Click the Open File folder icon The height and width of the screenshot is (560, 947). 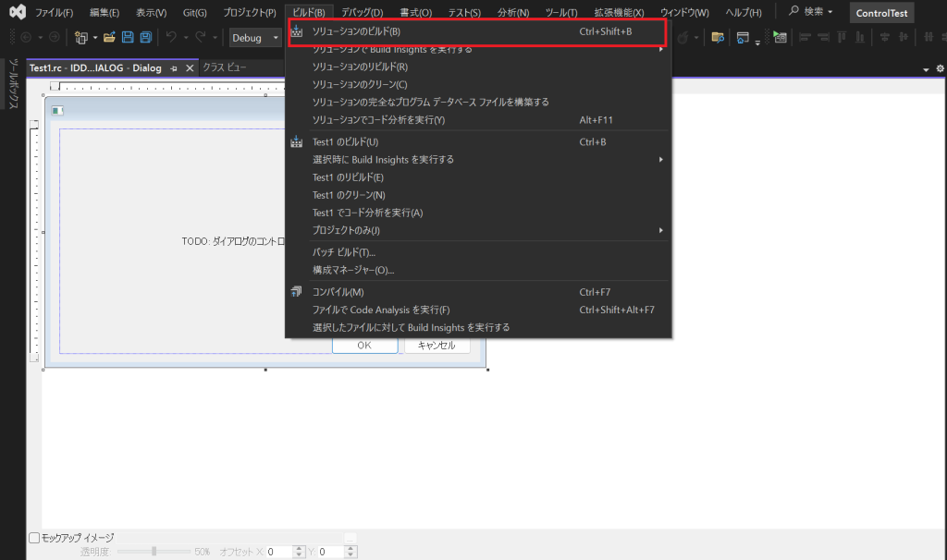pos(109,38)
